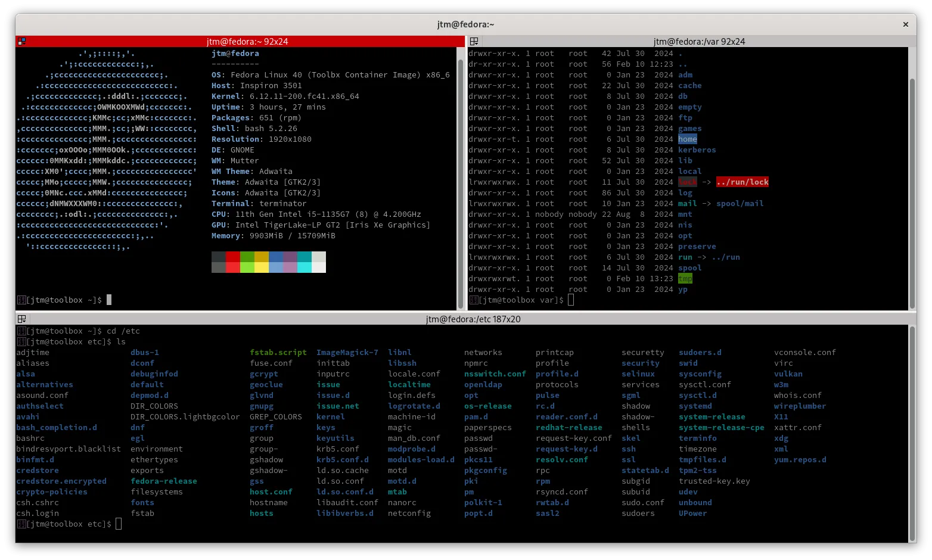Open group menu icon in home terminal titlebar
Viewport: 932px width, 560px height.
point(21,42)
